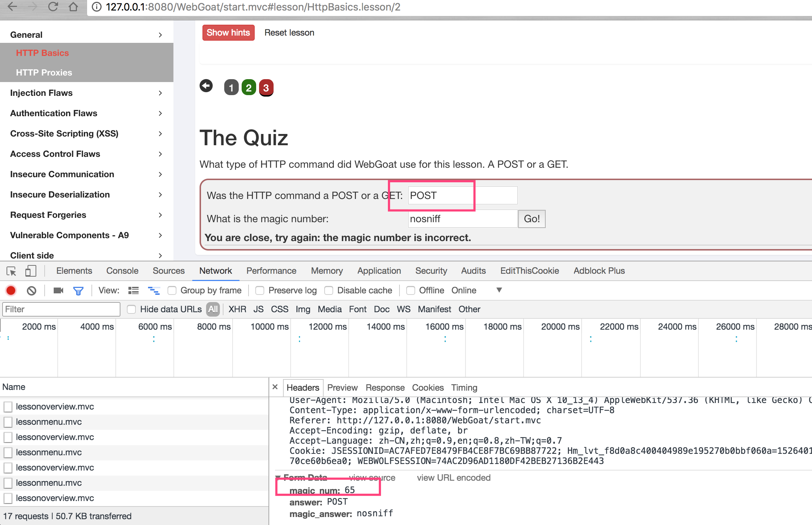Image resolution: width=812 pixels, height=525 pixels.
Task: Close the request details pane
Action: coord(275,387)
